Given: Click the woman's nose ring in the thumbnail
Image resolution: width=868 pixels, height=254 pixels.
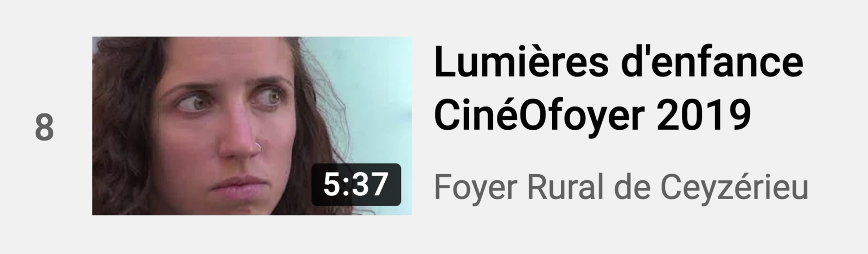Looking at the screenshot, I should [259, 146].
